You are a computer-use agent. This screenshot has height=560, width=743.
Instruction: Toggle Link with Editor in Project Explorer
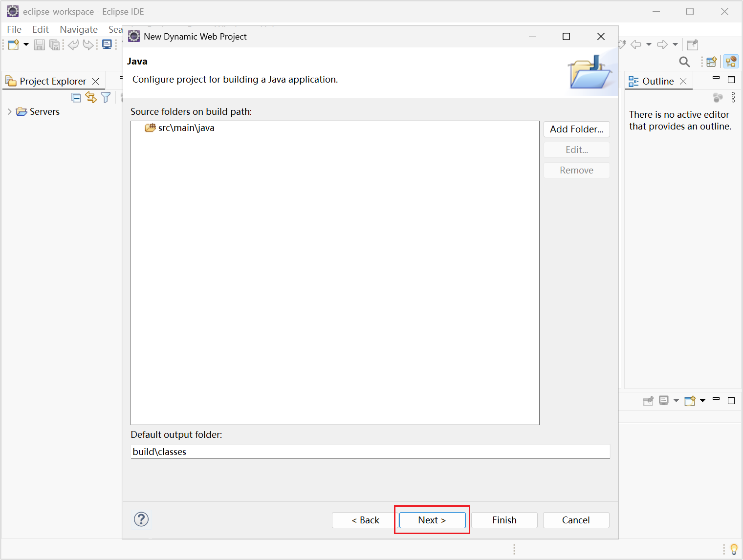coord(91,97)
